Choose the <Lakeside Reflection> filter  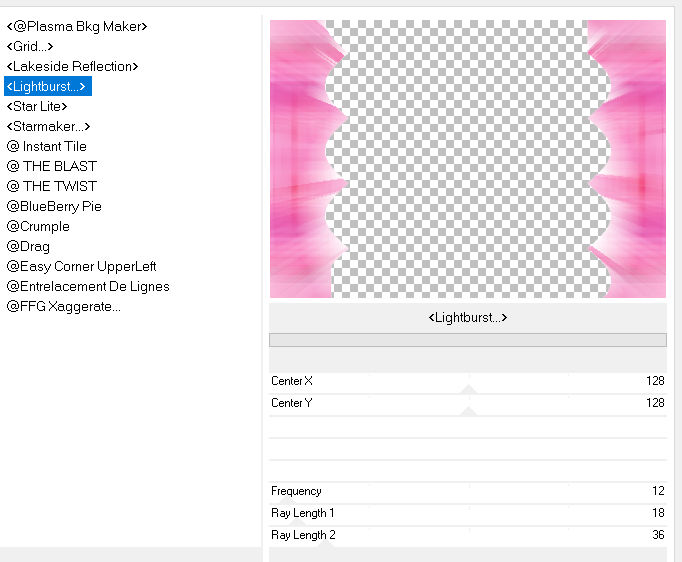(x=72, y=66)
